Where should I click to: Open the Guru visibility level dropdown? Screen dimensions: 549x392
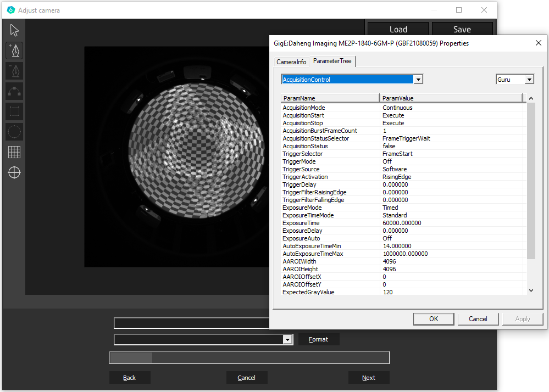tap(529, 80)
